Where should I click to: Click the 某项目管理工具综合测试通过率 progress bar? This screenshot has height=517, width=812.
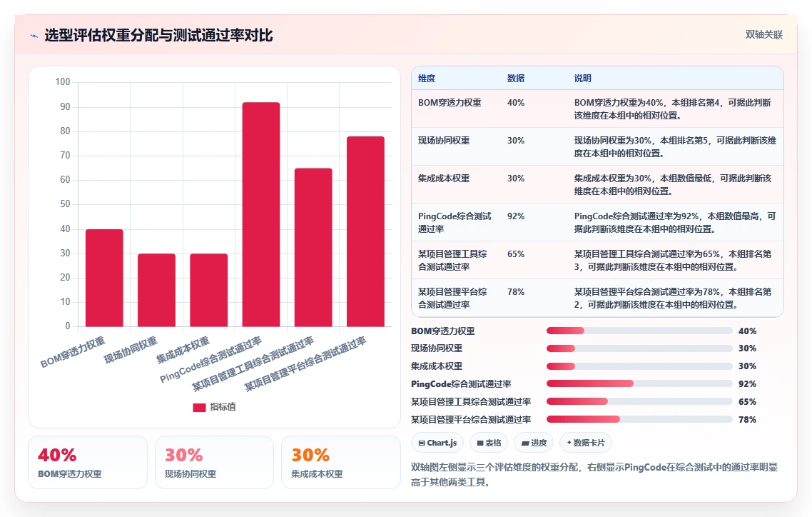[639, 401]
